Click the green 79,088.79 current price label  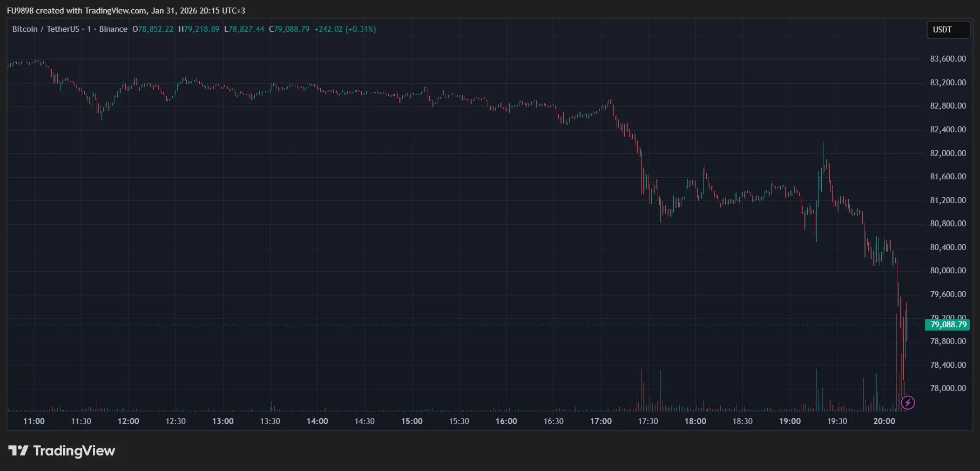coord(948,325)
